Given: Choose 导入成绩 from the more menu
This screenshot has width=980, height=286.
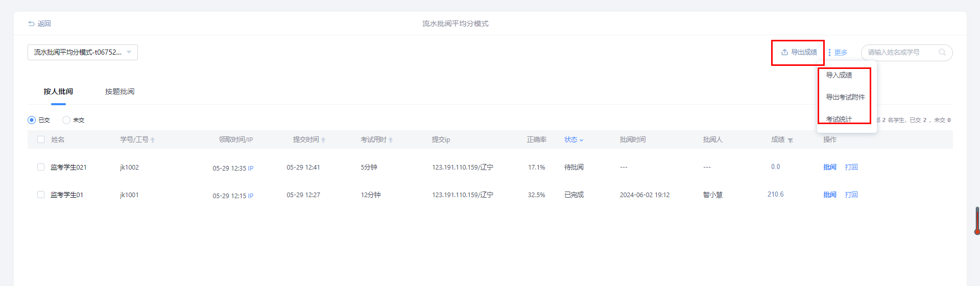Looking at the screenshot, I should [x=839, y=75].
